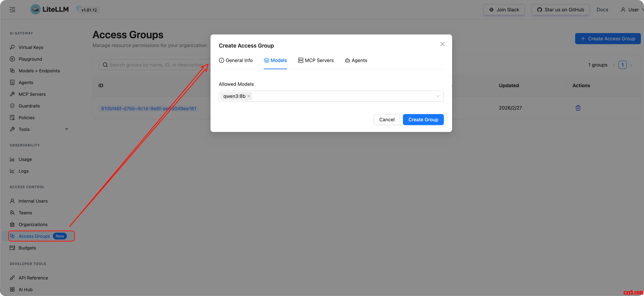Cancel the access group creation
This screenshot has width=644, height=296.
tap(387, 120)
